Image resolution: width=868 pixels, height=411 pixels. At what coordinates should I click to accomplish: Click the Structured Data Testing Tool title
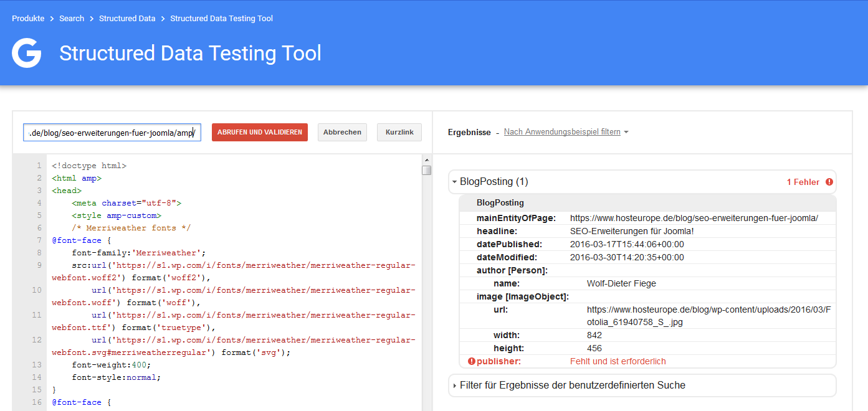[190, 53]
